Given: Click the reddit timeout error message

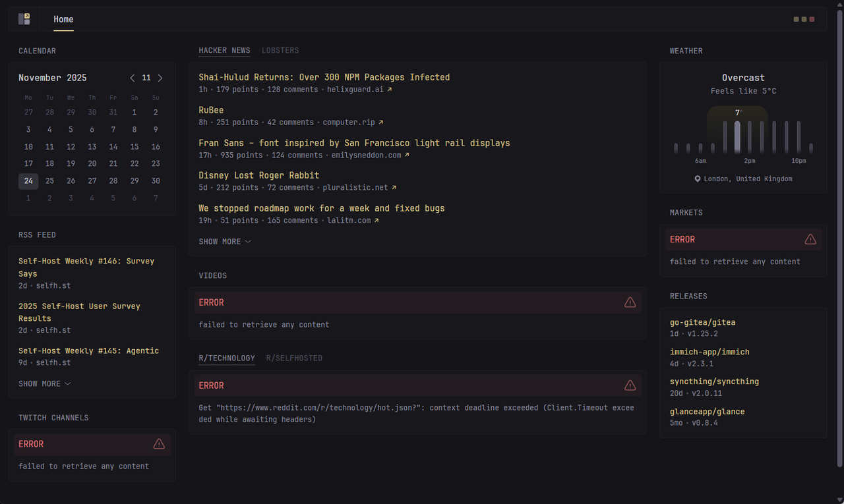Looking at the screenshot, I should tap(416, 414).
